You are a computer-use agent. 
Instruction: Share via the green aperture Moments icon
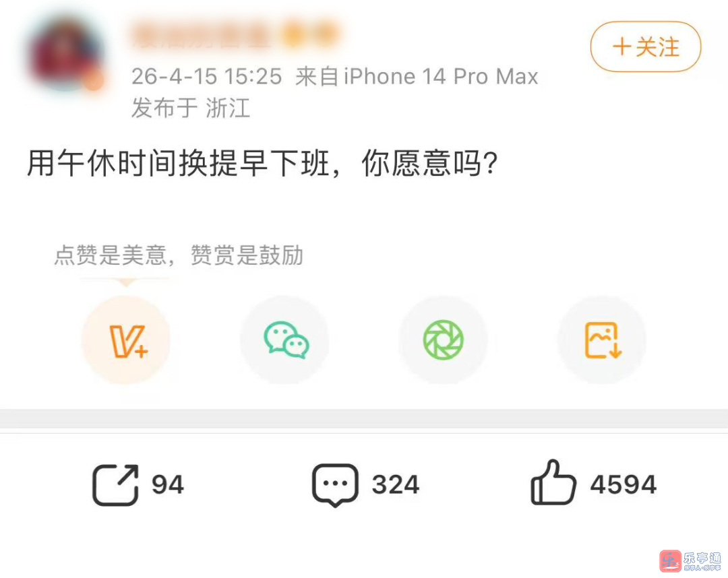(x=443, y=340)
